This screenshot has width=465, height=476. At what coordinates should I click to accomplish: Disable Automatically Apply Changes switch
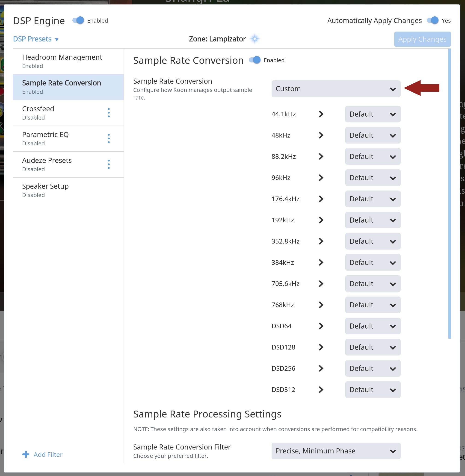[433, 21]
